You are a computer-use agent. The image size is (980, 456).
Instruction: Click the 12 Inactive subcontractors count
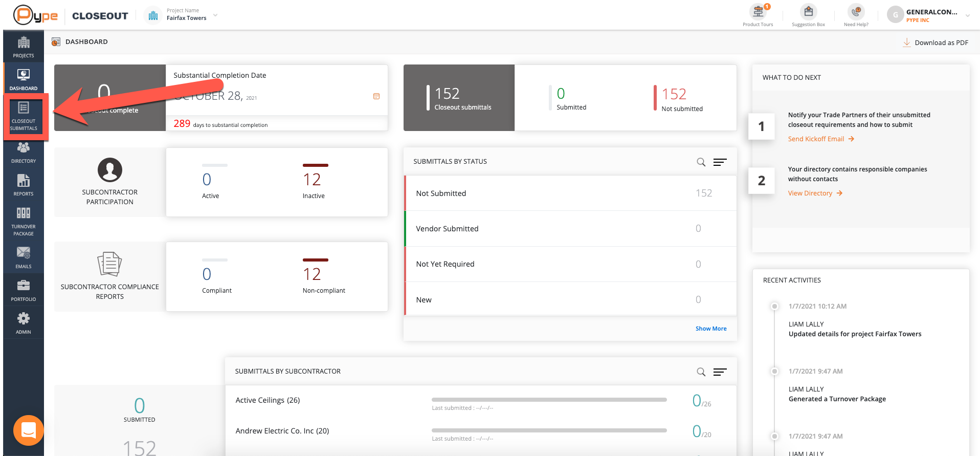312,180
